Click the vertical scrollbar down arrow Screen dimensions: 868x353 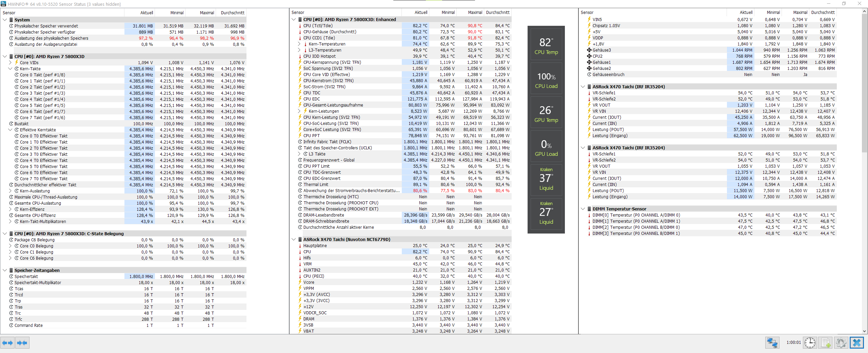pyautogui.click(x=865, y=331)
